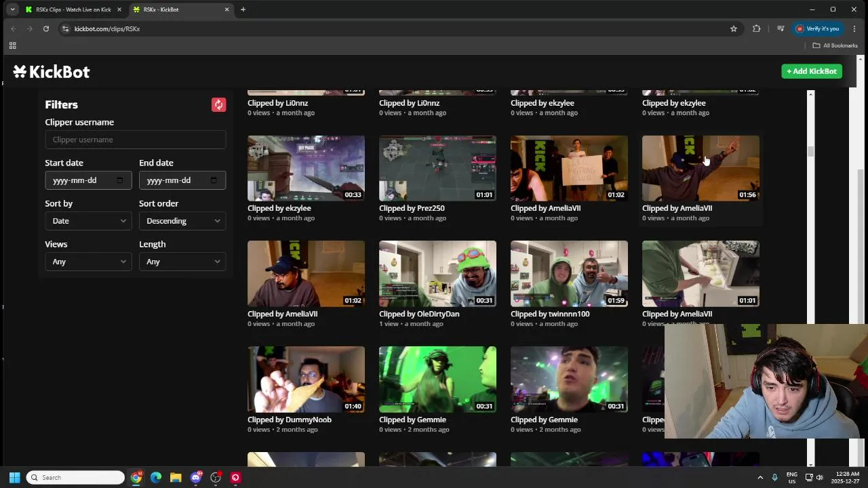The width and height of the screenshot is (868, 488).
Task: Open the 01:02 clip of man at desk
Action: [306, 274]
